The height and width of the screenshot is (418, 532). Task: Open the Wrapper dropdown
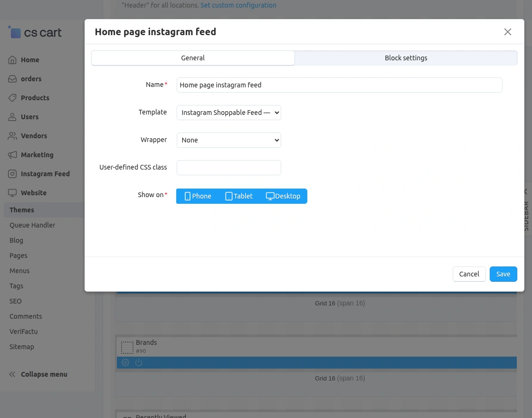[x=228, y=140]
